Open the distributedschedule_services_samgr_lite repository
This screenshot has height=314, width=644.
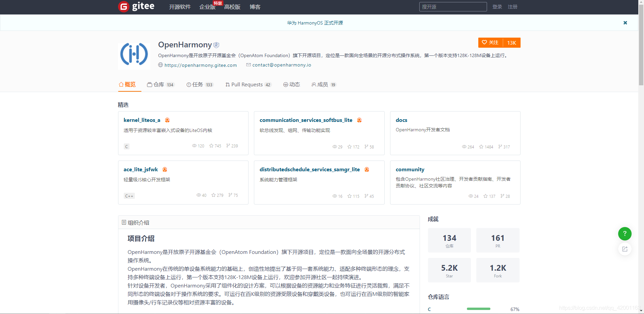(310, 170)
